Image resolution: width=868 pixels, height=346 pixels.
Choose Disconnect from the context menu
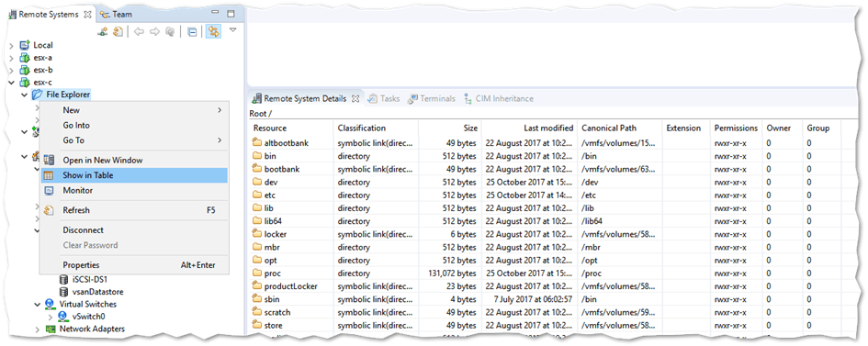coord(133,230)
